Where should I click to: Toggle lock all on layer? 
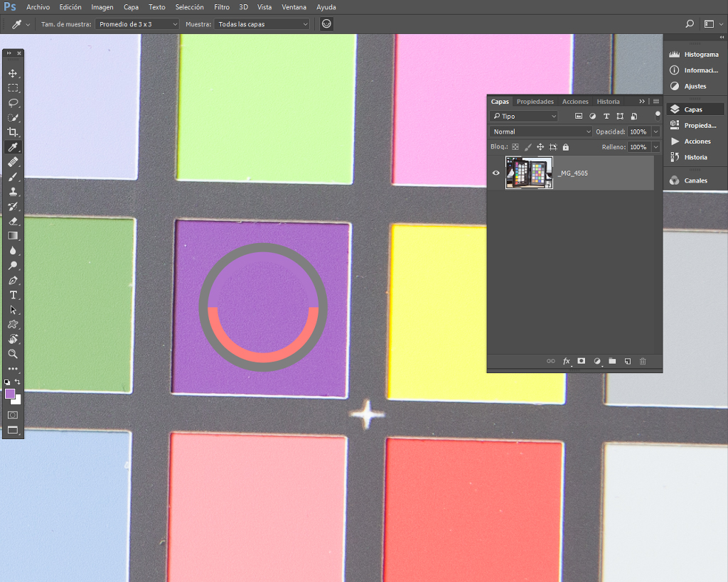click(565, 147)
